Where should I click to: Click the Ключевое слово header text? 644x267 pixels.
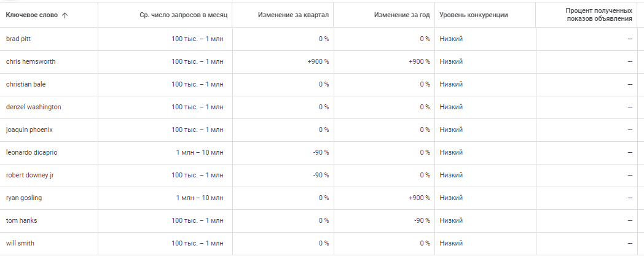tap(32, 15)
